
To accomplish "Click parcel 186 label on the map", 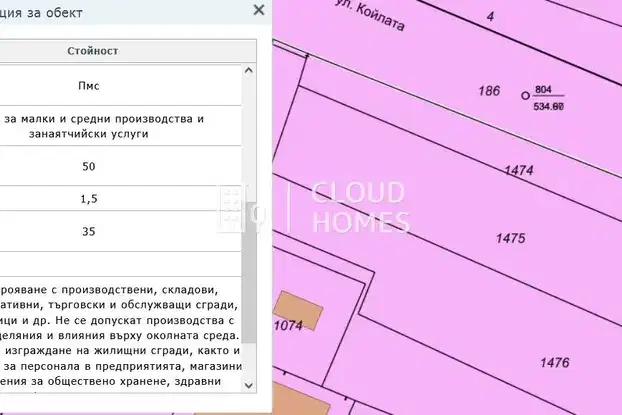I will (x=489, y=91).
